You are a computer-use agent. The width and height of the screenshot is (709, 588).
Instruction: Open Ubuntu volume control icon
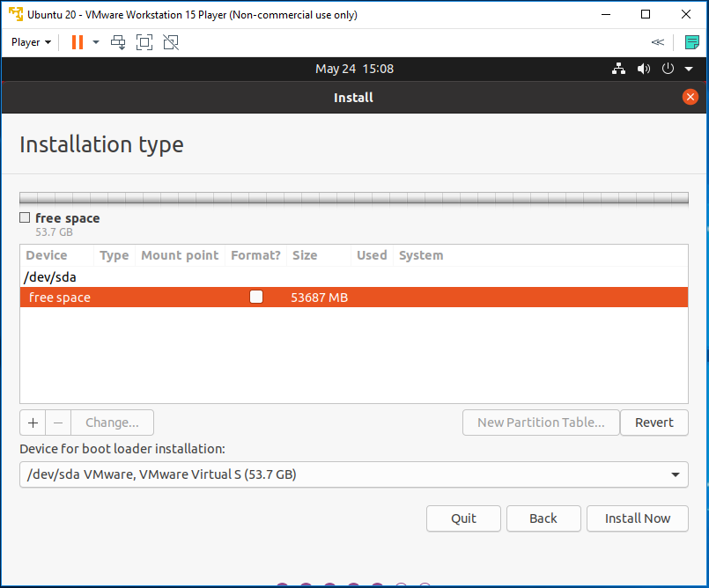click(644, 69)
